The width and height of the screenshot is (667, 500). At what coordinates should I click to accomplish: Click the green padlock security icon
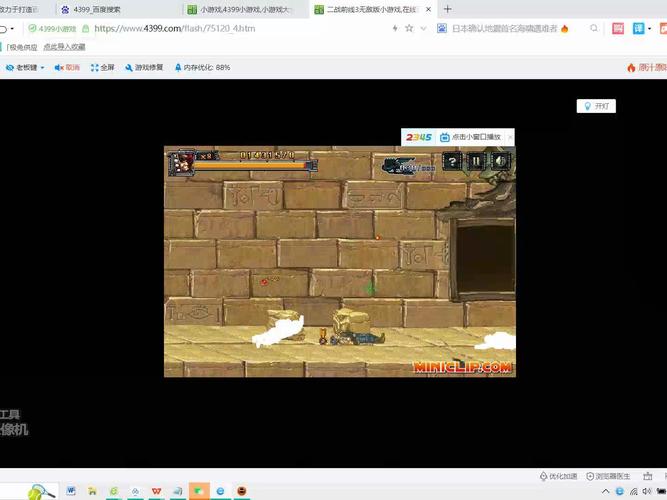86,29
